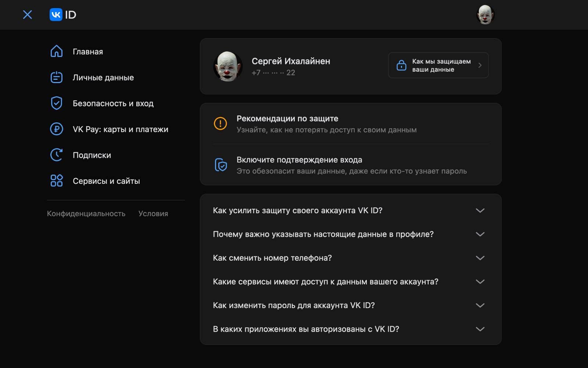
Task: Click the shield icon for Безопасность и вход
Action: (x=56, y=103)
